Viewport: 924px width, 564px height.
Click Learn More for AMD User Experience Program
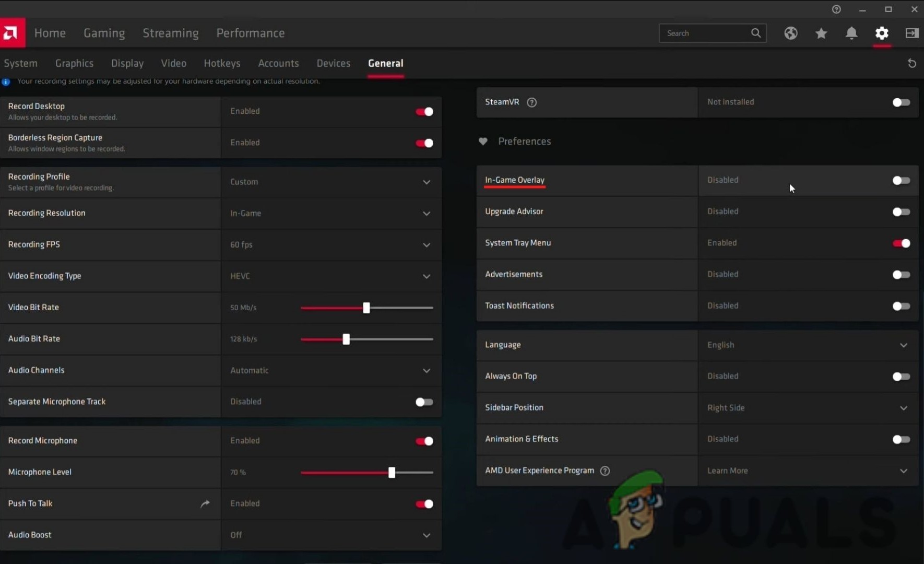coord(727,471)
